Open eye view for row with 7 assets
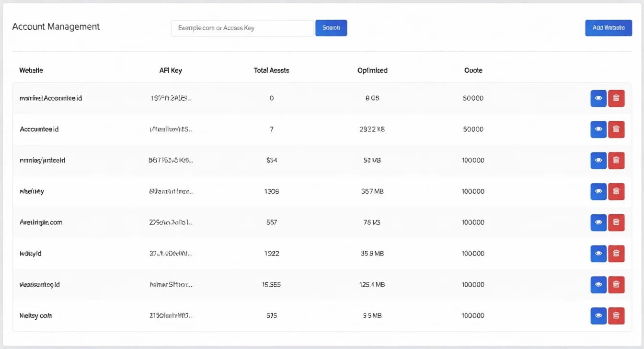Image resolution: width=644 pixels, height=349 pixels. point(598,129)
